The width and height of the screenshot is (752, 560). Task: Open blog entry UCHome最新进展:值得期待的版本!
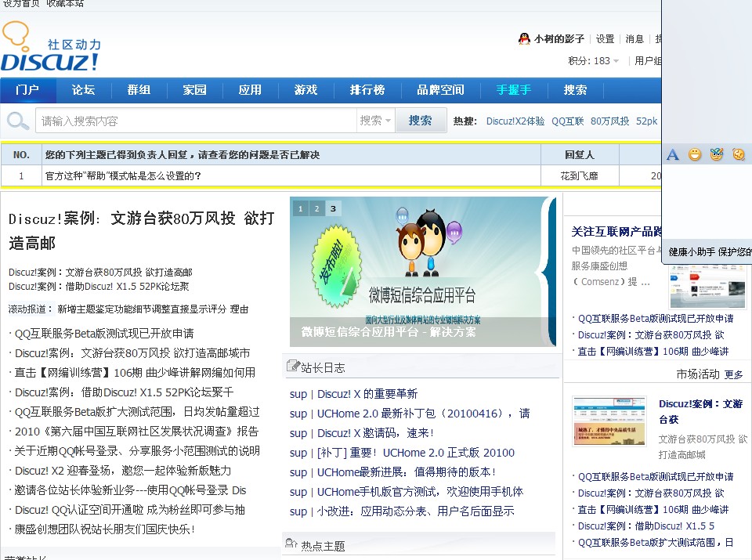tap(407, 472)
